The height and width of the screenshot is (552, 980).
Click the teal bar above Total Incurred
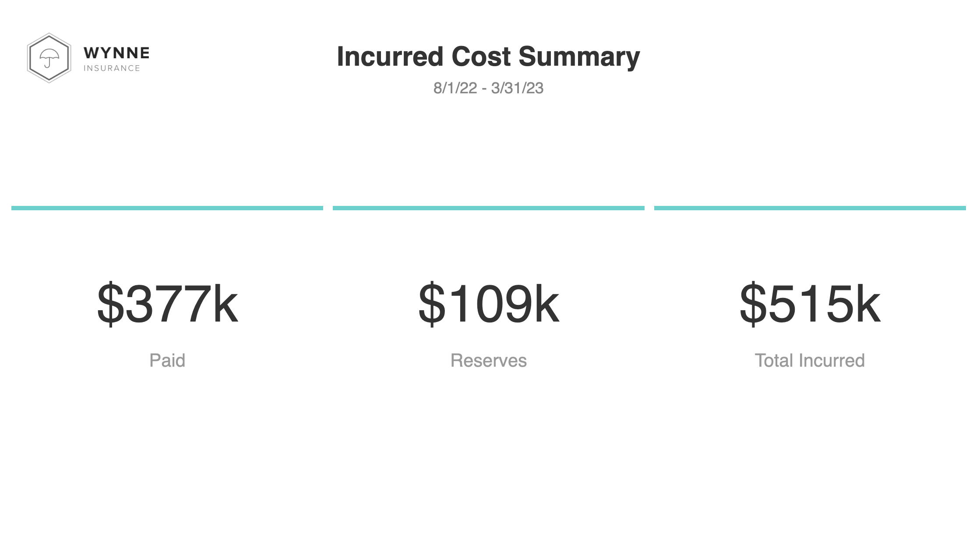[810, 208]
